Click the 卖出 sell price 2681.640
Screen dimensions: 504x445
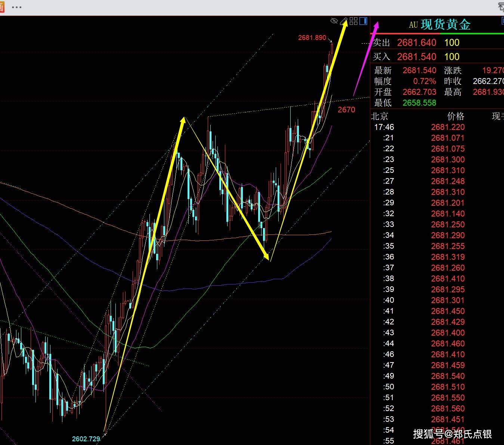coord(417,43)
